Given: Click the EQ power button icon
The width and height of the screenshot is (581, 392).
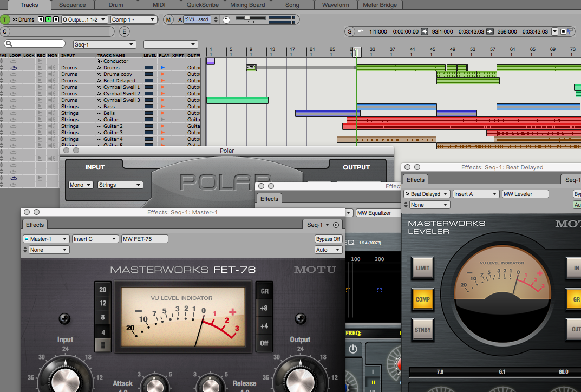Looking at the screenshot, I should point(353,349).
